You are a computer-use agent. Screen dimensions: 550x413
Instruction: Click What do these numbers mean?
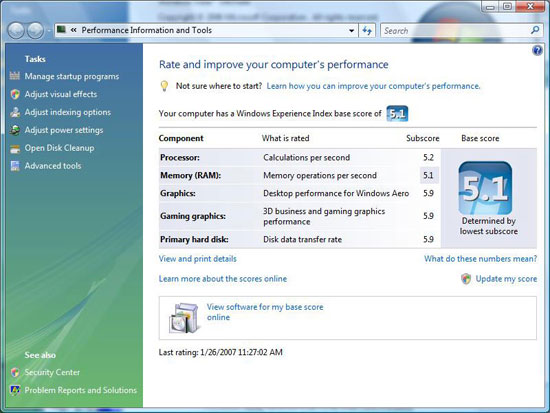coord(480,259)
